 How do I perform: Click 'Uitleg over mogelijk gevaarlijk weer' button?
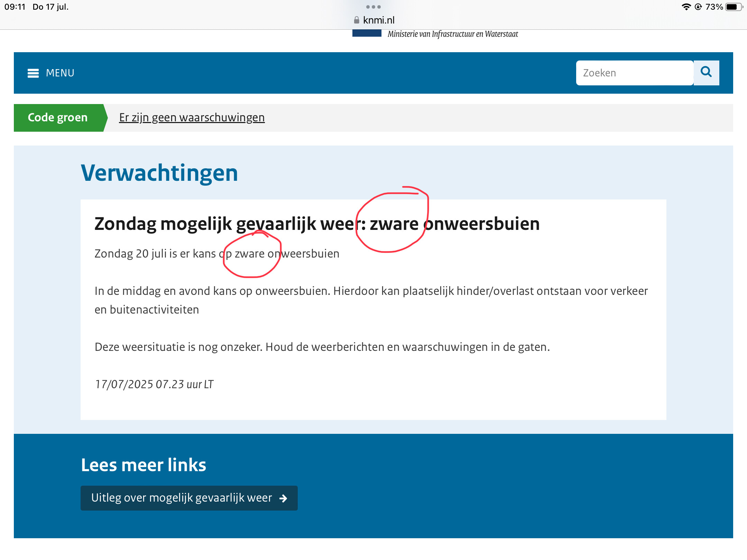click(182, 498)
